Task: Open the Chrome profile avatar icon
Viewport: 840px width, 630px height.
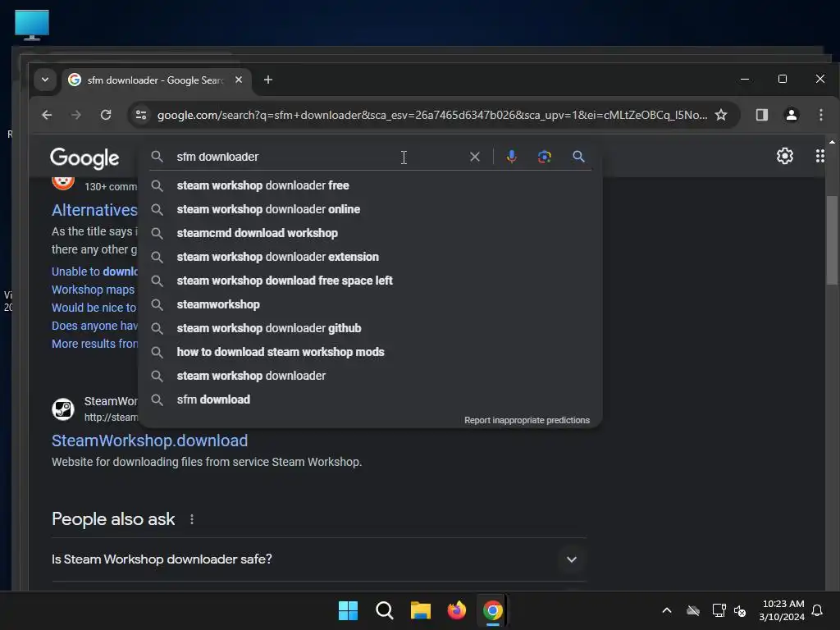Action: [792, 115]
